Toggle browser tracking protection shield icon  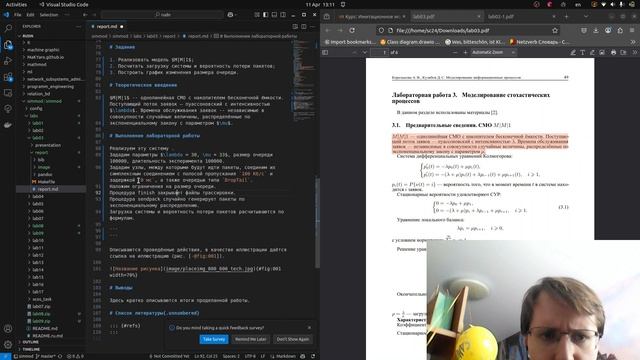click(x=381, y=31)
